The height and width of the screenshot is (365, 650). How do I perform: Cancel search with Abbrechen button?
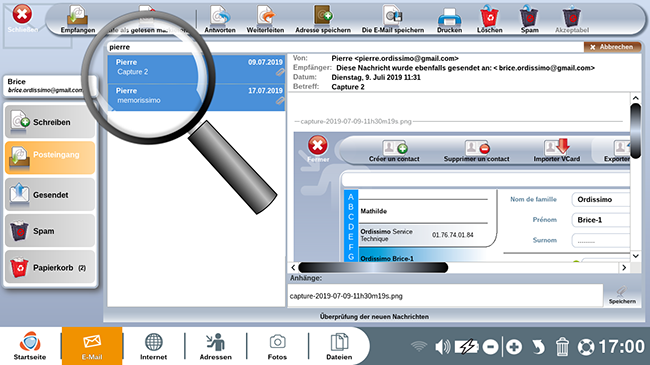click(612, 47)
